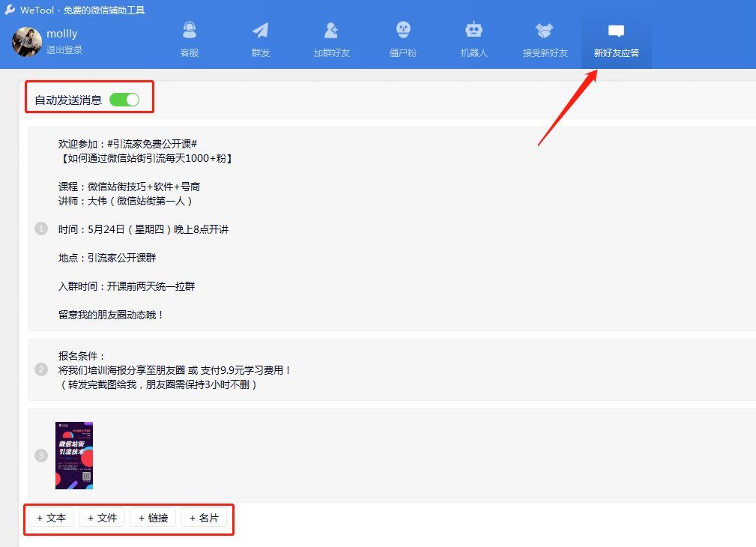
Task: Click the WeTool logo in the title bar
Action: [x=8, y=9]
